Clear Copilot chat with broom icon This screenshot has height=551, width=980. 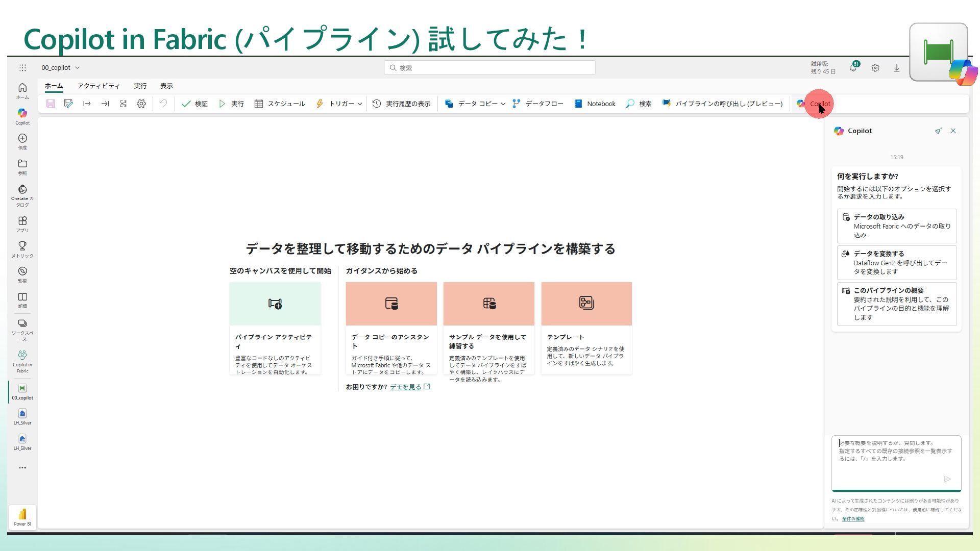point(938,131)
